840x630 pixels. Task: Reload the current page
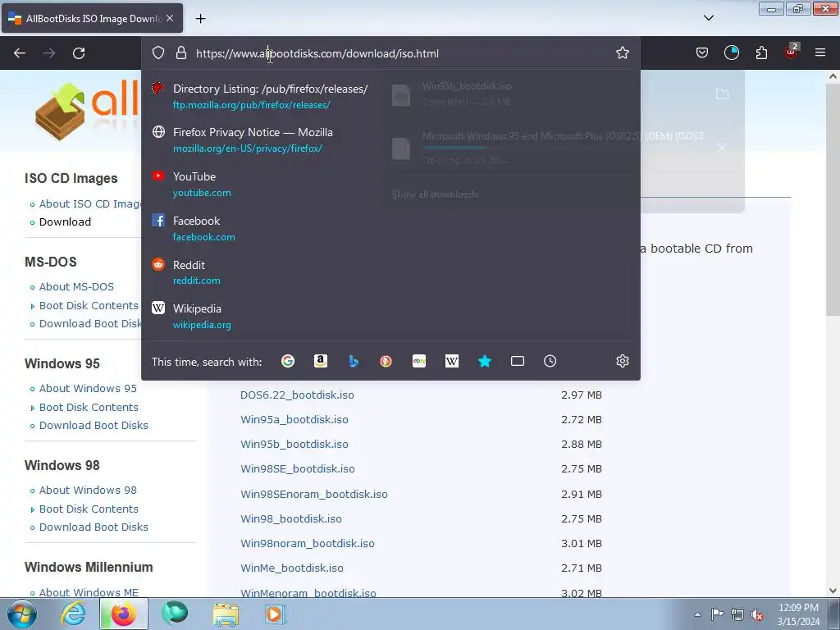pyautogui.click(x=79, y=53)
